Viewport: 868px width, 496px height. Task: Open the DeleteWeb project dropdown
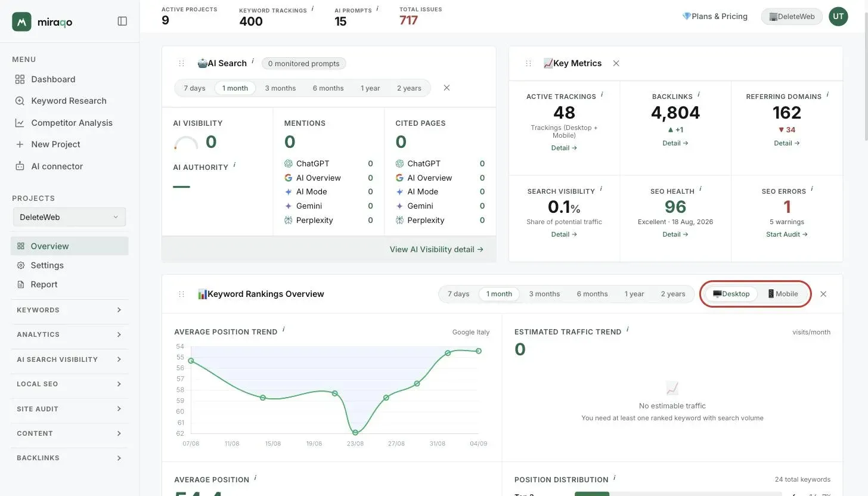click(x=69, y=217)
